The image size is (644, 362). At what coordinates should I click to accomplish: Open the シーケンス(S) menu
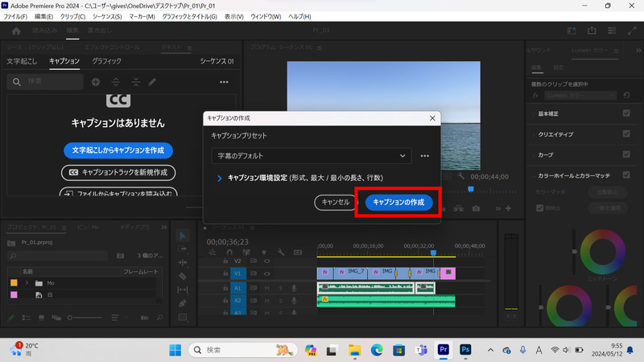pyautogui.click(x=107, y=16)
